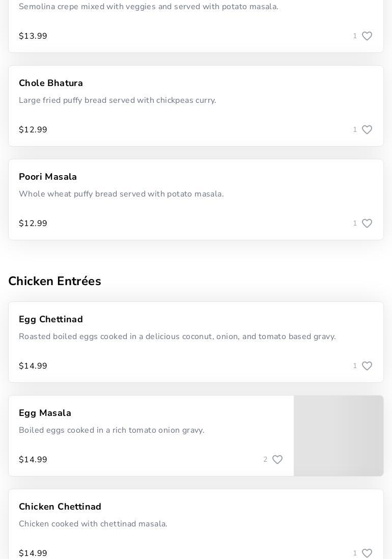Click the Chicken Entrées section heading
Image resolution: width=392 pixels, height=559 pixels.
click(x=54, y=281)
